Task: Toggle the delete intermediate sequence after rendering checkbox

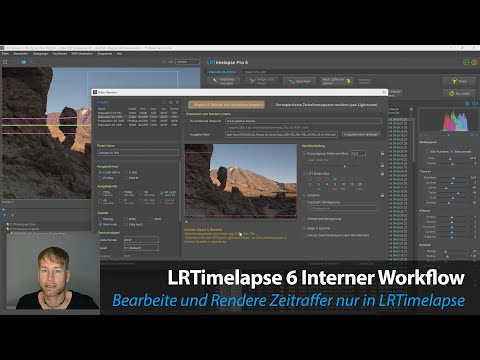Action: pyautogui.click(x=304, y=235)
